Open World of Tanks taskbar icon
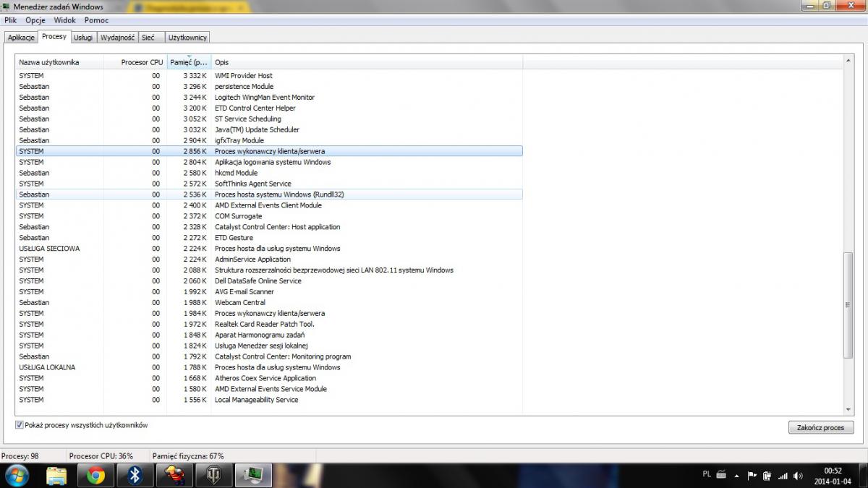 click(216, 475)
